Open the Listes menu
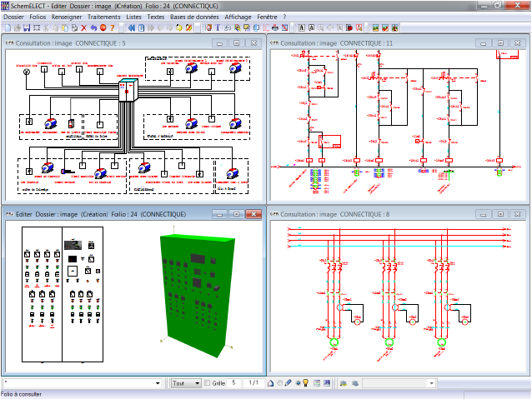Image resolution: width=532 pixels, height=399 pixels. coord(133,17)
